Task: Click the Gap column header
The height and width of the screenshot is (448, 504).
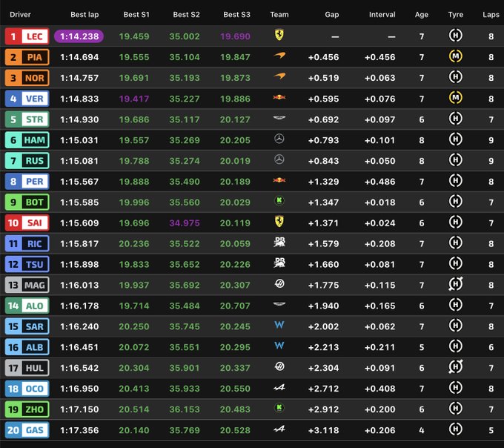Action: pos(332,15)
